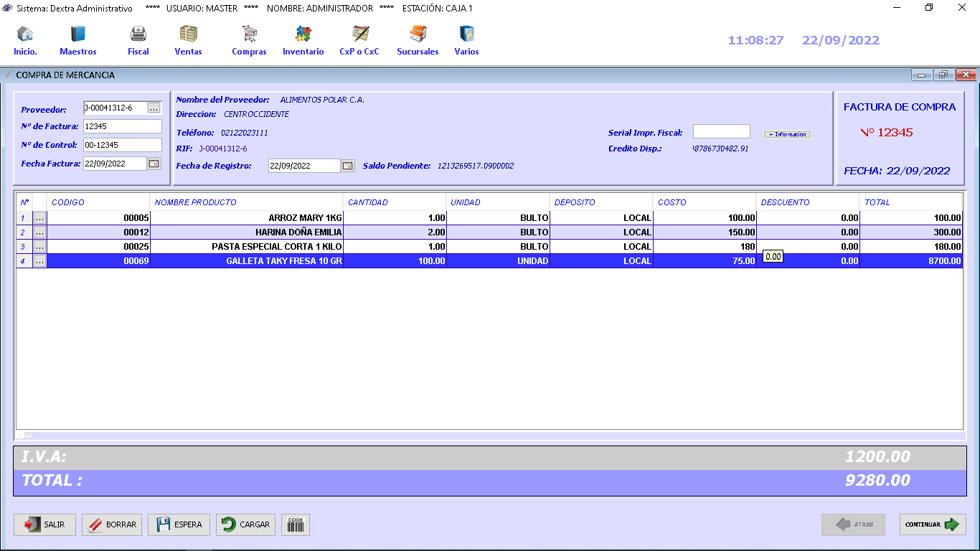This screenshot has height=551, width=980.
Task: Open the Fecha de Registro calendar picker
Action: [x=348, y=166]
